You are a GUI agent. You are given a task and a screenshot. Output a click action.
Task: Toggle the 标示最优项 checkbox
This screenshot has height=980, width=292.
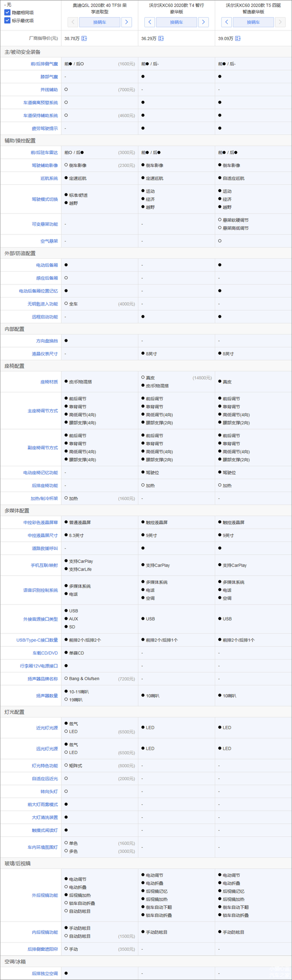[7, 20]
